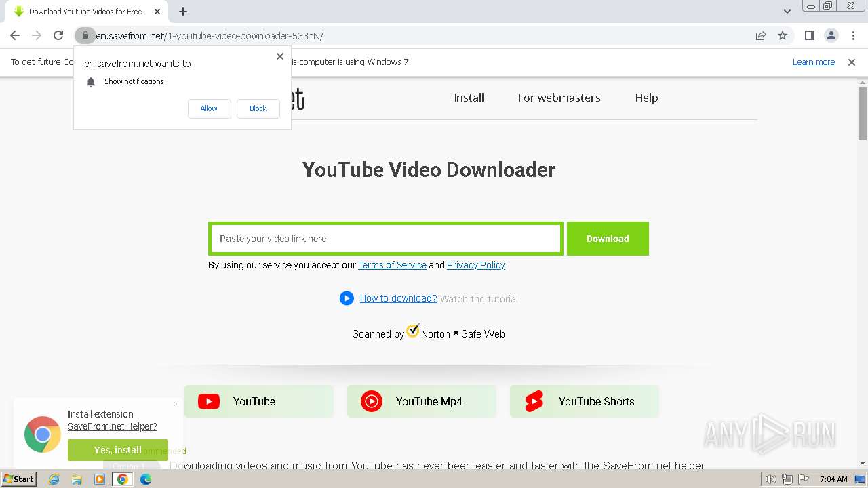Image resolution: width=868 pixels, height=488 pixels.
Task: Close the install extension popup
Action: 176,404
